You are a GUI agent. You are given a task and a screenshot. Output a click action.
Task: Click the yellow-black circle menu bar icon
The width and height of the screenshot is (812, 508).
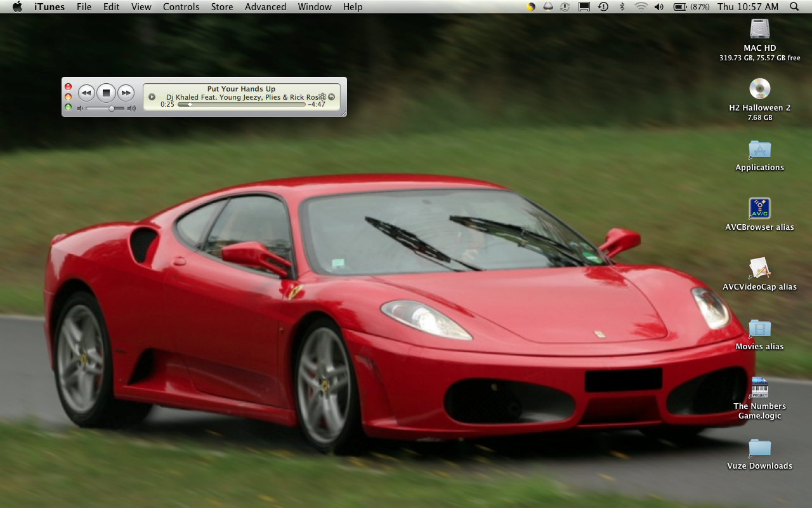coord(531,6)
